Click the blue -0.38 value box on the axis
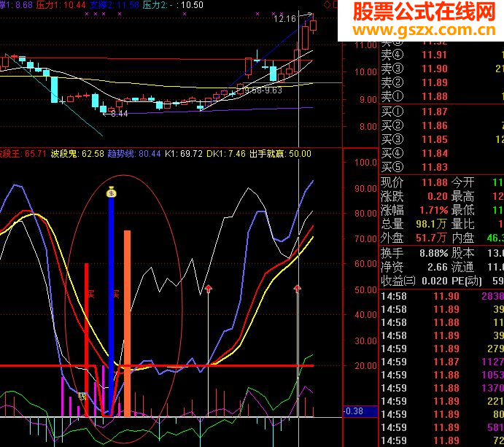The image size is (504, 447). [x=360, y=411]
